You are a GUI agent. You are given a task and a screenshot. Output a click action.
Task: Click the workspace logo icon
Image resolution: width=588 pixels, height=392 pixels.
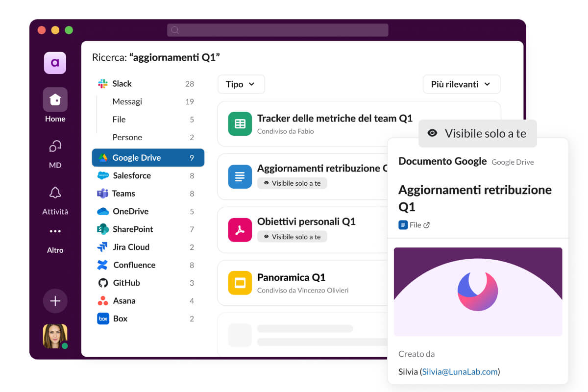(55, 63)
